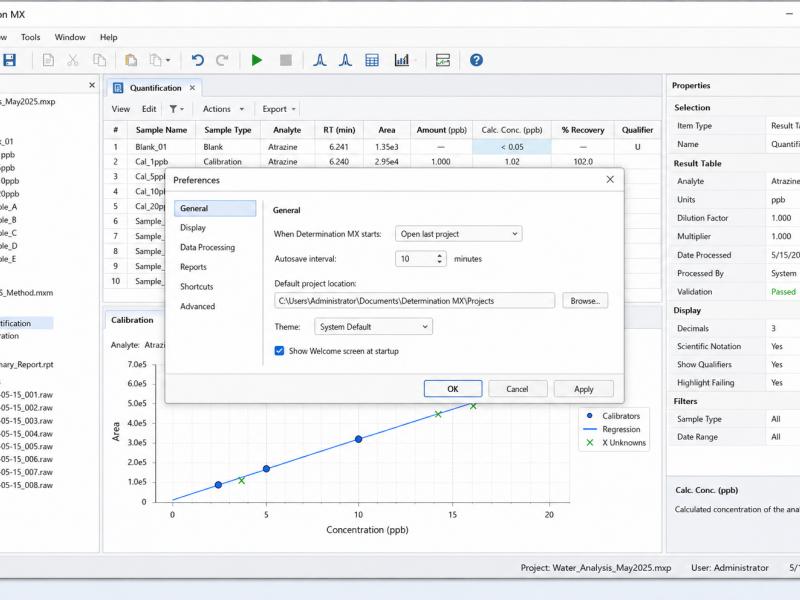The image size is (800, 600).
Task: Open the report layout toolbar icon
Action: (442, 60)
